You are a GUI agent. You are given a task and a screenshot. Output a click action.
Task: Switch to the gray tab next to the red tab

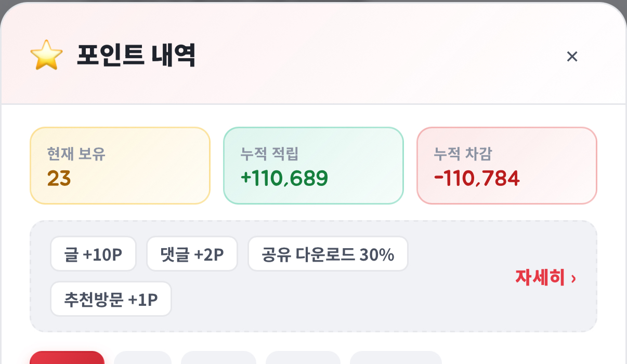[x=142, y=358]
